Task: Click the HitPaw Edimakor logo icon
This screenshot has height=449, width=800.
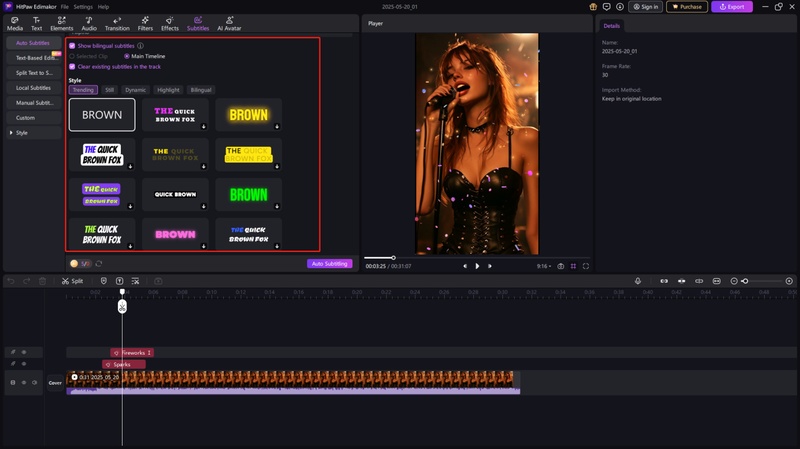Action: (x=8, y=7)
